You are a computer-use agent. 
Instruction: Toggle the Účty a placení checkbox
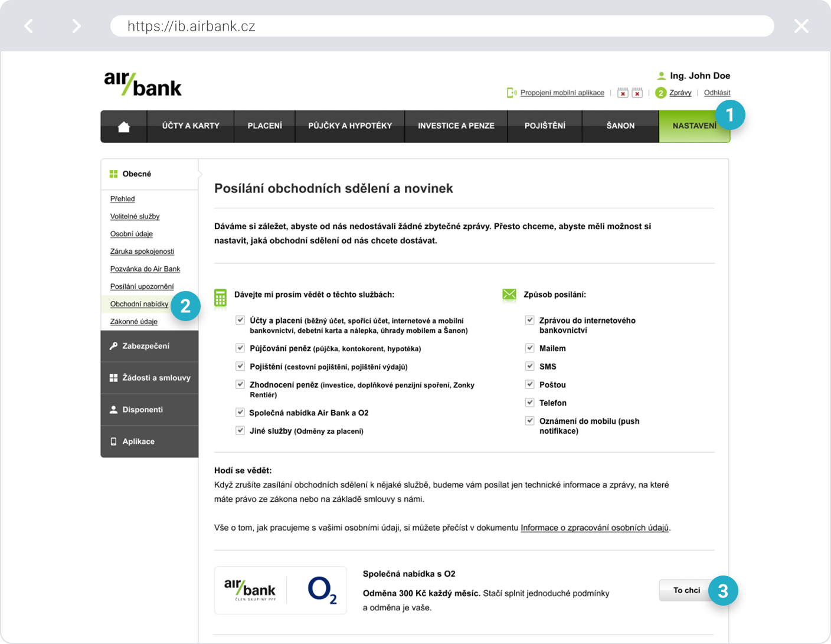240,320
